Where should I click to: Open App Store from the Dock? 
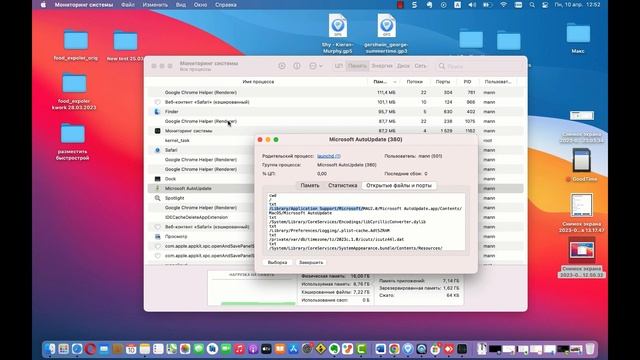293,349
